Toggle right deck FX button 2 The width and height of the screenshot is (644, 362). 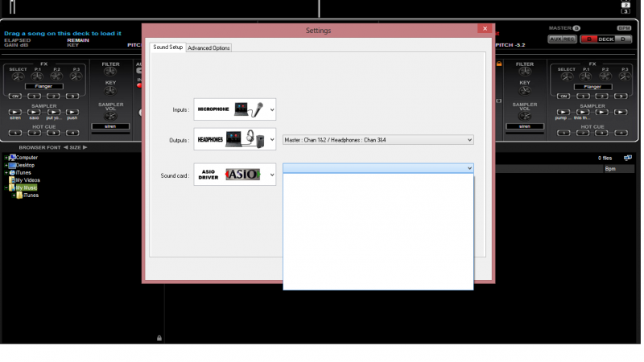coord(601,96)
